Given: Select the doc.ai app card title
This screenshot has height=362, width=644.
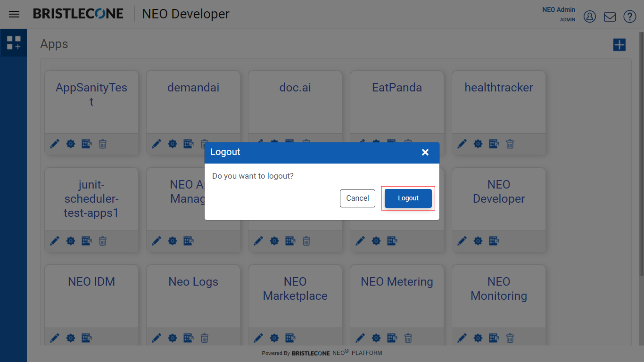Looking at the screenshot, I should (295, 87).
